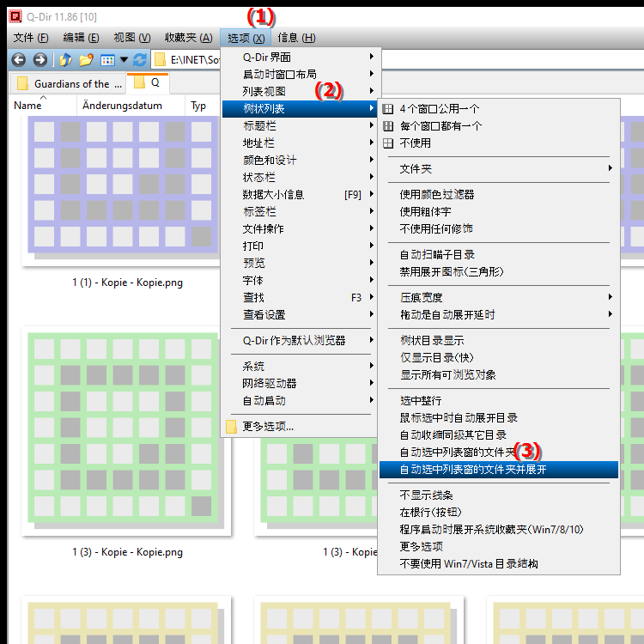Screen dimensions: 644x644
Task: Toggle 使用粗体字 option
Action: (x=499, y=212)
